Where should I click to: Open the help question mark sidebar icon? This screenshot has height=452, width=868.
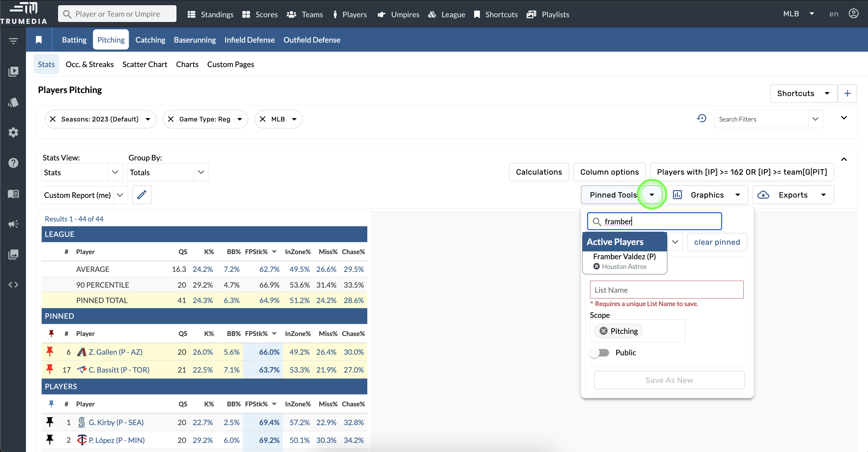pyautogui.click(x=13, y=163)
